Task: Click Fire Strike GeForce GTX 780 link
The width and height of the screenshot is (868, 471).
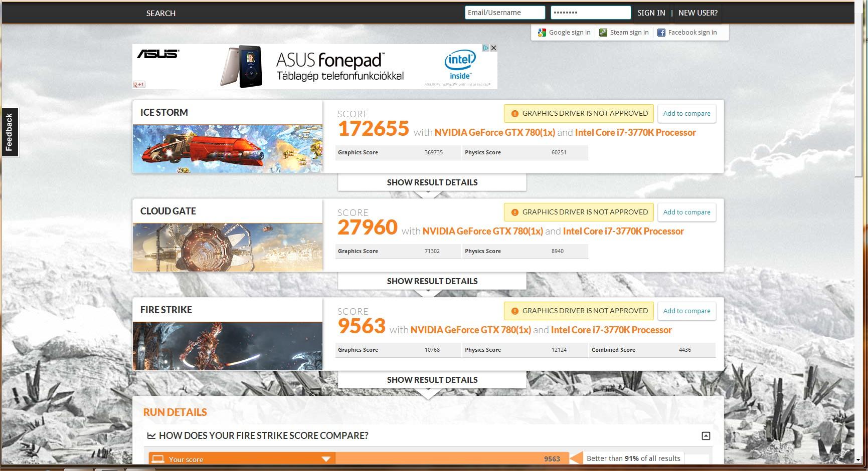Action: pyautogui.click(x=470, y=330)
